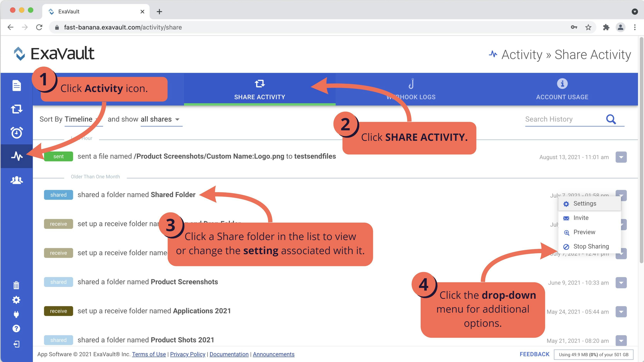Open the tab search arrow in Chrome
Viewport: 644px width, 362px height.
[x=635, y=12]
